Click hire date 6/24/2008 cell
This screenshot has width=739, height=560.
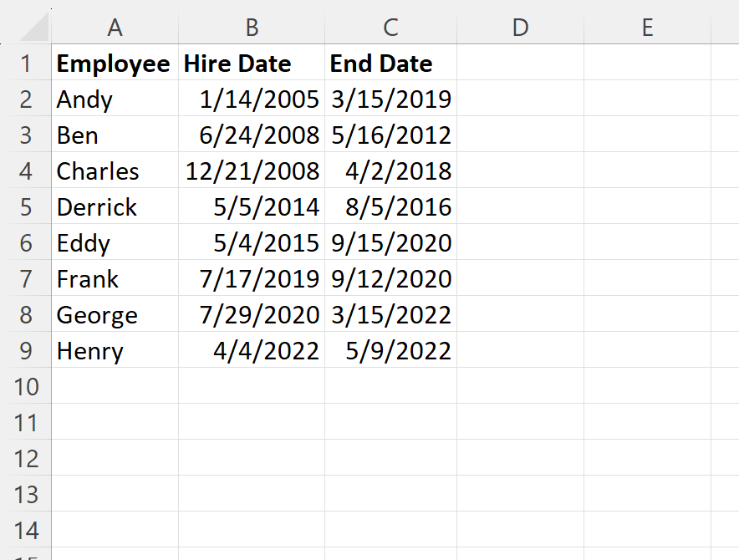click(252, 135)
